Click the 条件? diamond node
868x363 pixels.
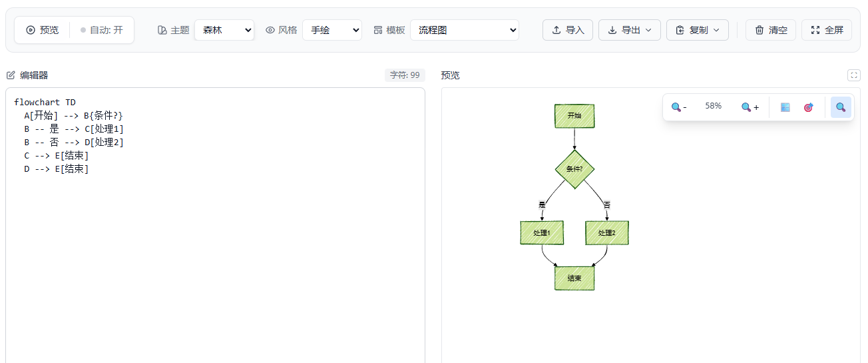pos(574,169)
